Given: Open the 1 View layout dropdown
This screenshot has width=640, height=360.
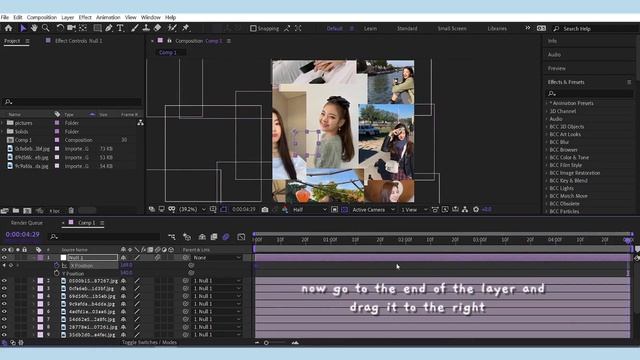Looking at the screenshot, I should coord(414,209).
